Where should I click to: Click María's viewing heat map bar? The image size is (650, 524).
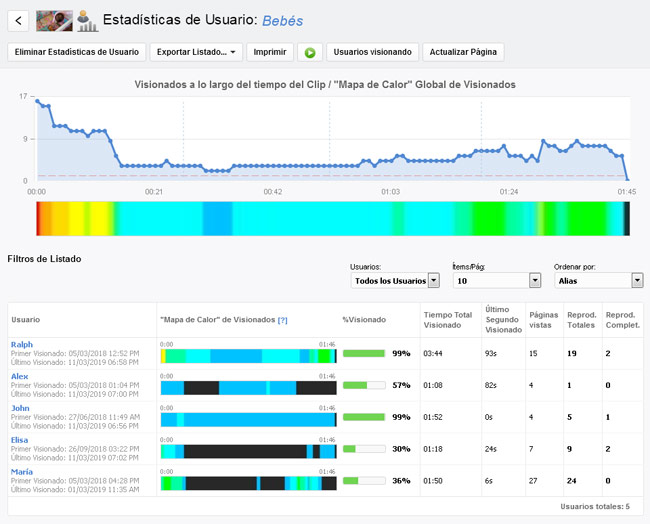tap(249, 483)
